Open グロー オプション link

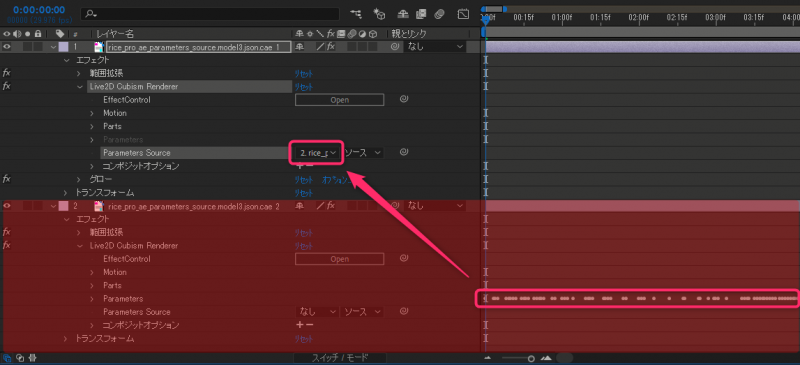pos(336,180)
